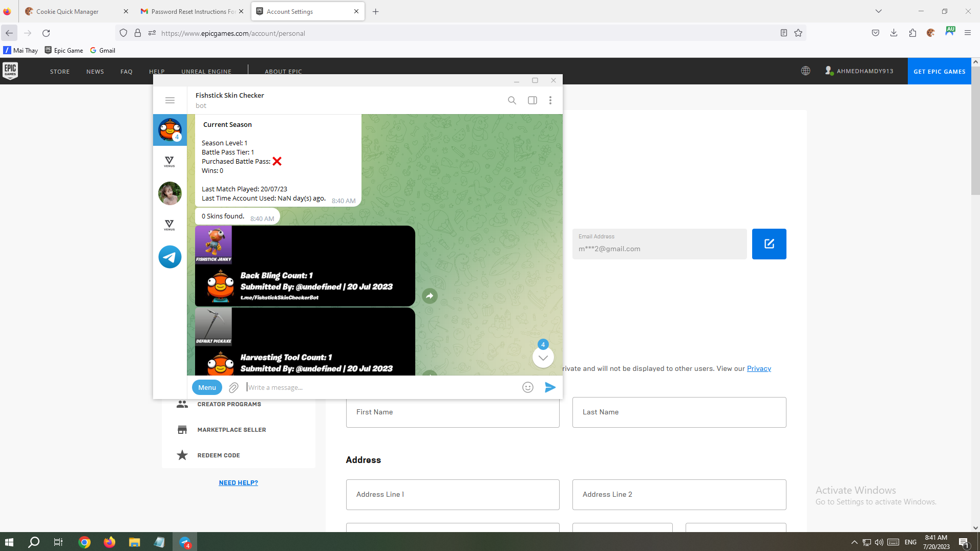
Task: Open Firefox Pocket save icon
Action: 875,33
